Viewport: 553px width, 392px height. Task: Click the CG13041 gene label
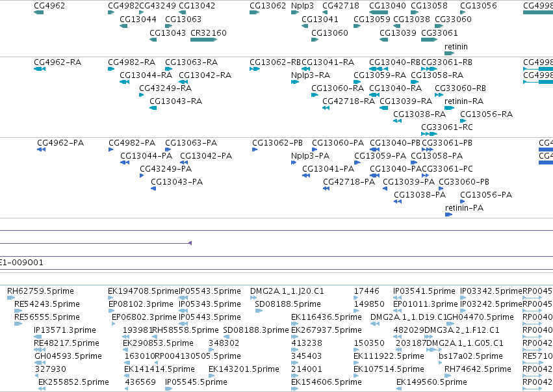coord(320,19)
